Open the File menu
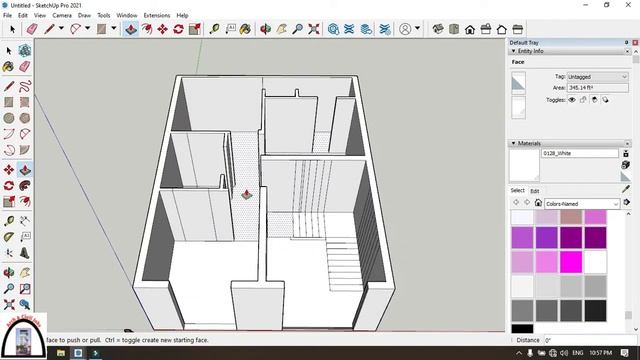 [x=7, y=15]
